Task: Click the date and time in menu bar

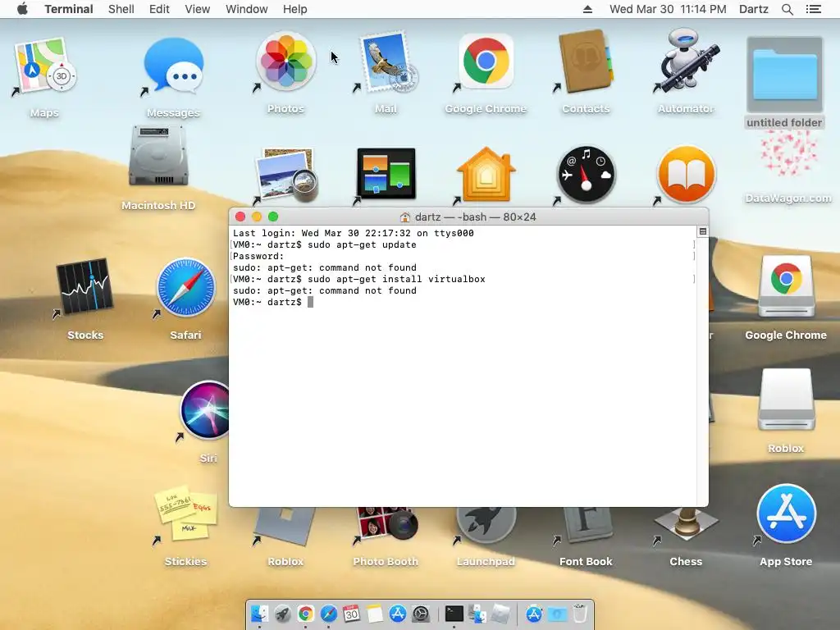Action: pos(668,9)
